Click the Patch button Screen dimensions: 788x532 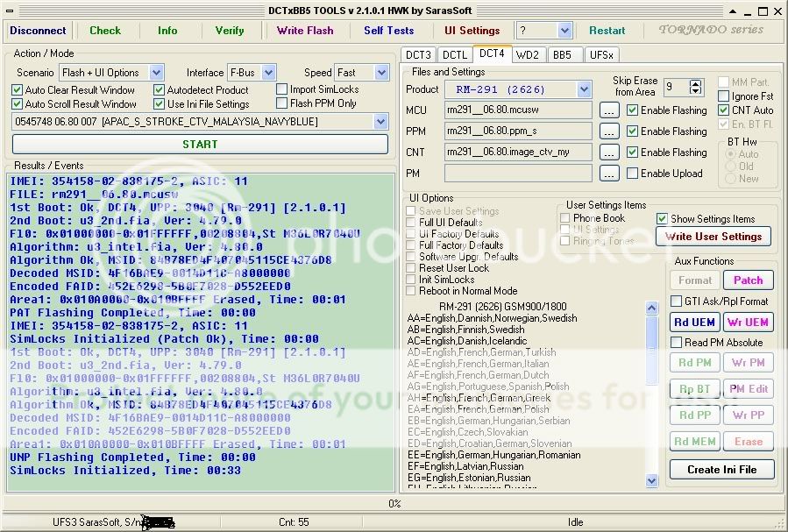749,280
